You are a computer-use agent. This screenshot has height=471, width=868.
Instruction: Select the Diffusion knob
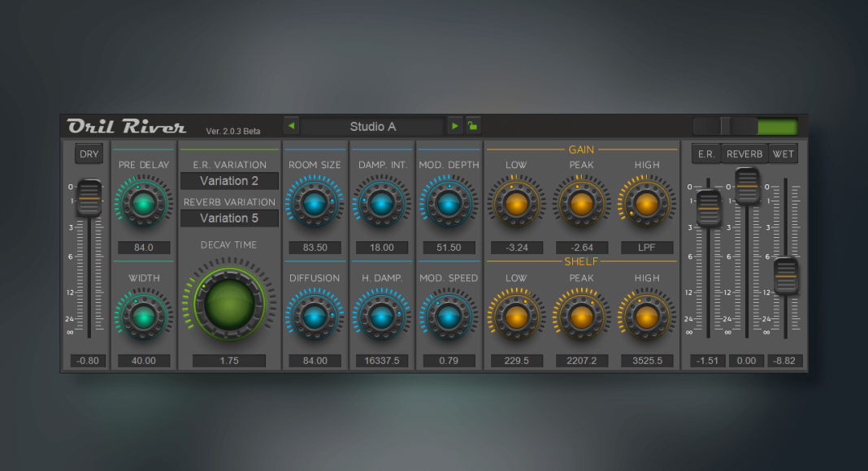click(315, 317)
